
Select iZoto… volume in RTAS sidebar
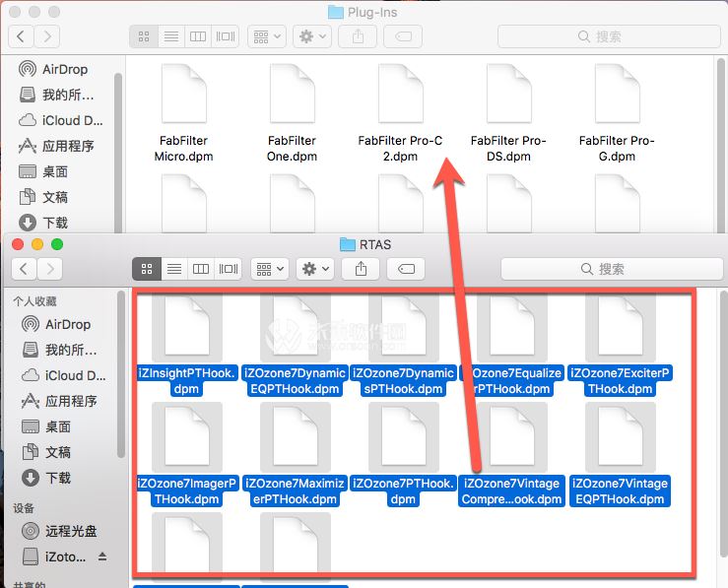coord(53,555)
